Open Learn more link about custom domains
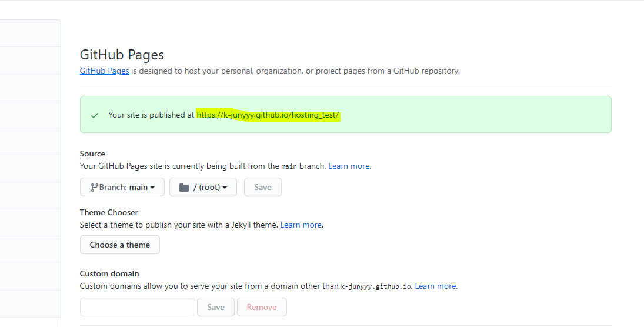The height and width of the screenshot is (327, 644). 435,286
